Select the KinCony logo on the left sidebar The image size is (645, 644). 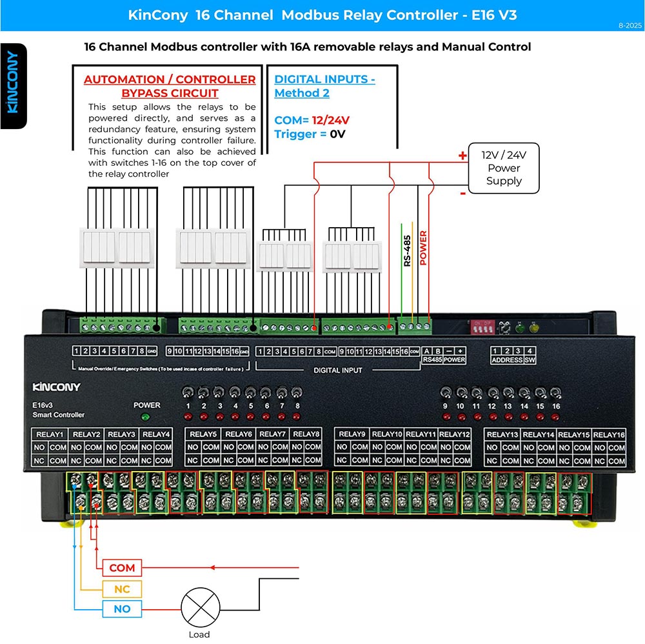coord(13,82)
